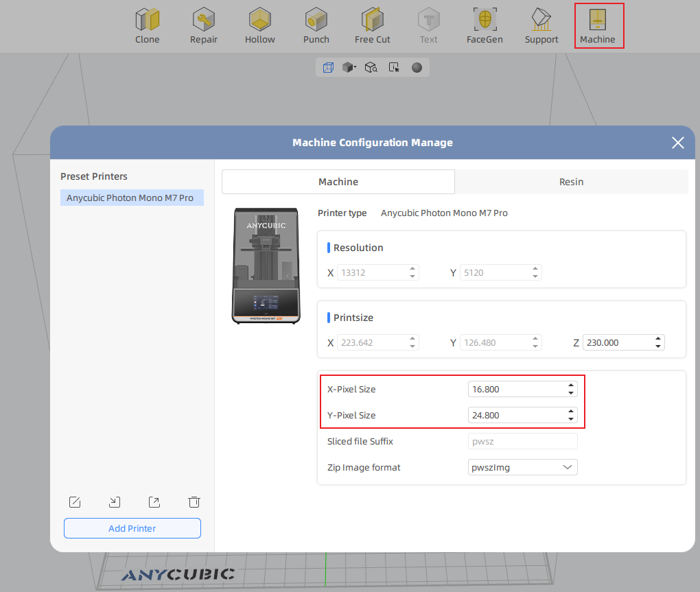Open the Free Cut tool
The height and width of the screenshot is (592, 700).
click(373, 26)
